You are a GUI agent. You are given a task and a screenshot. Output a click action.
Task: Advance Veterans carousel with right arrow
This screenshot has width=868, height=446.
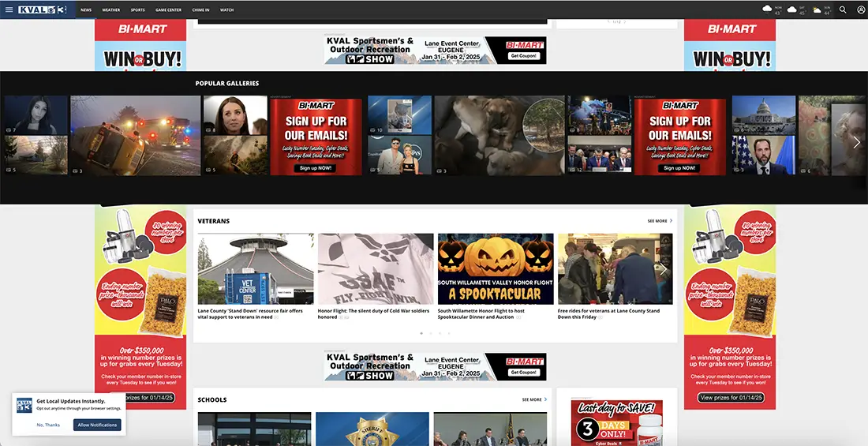tap(663, 270)
